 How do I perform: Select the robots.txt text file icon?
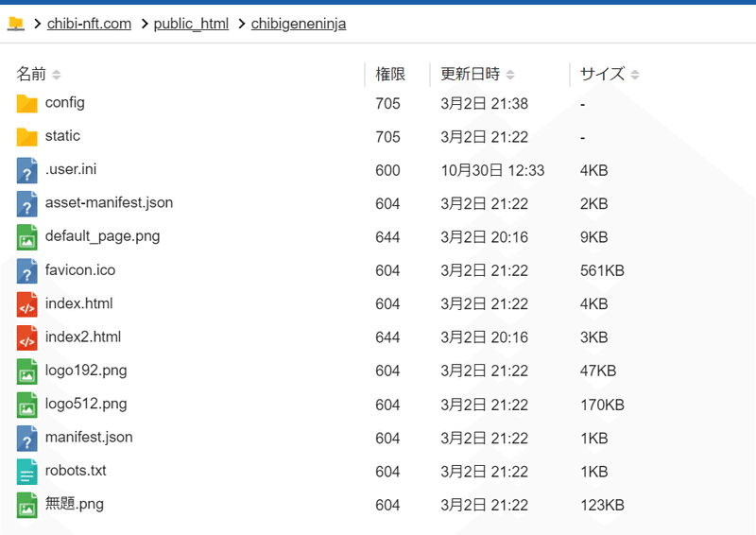tap(27, 472)
